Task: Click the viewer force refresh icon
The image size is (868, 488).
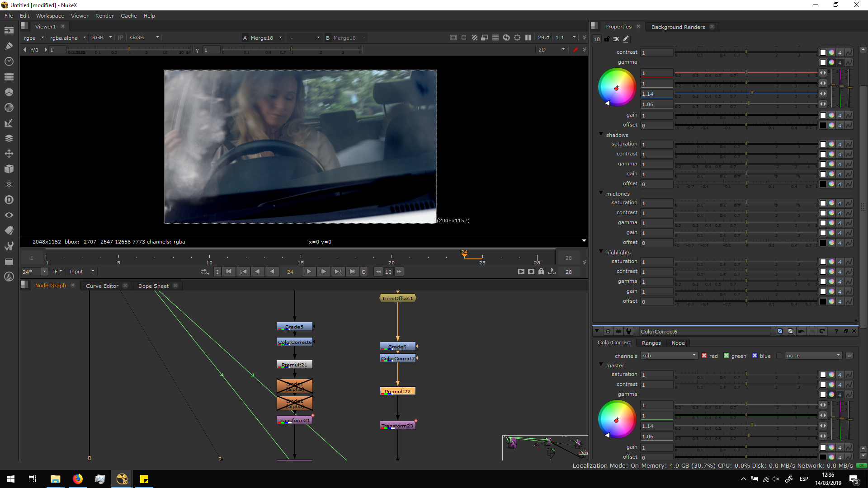Action: point(506,38)
